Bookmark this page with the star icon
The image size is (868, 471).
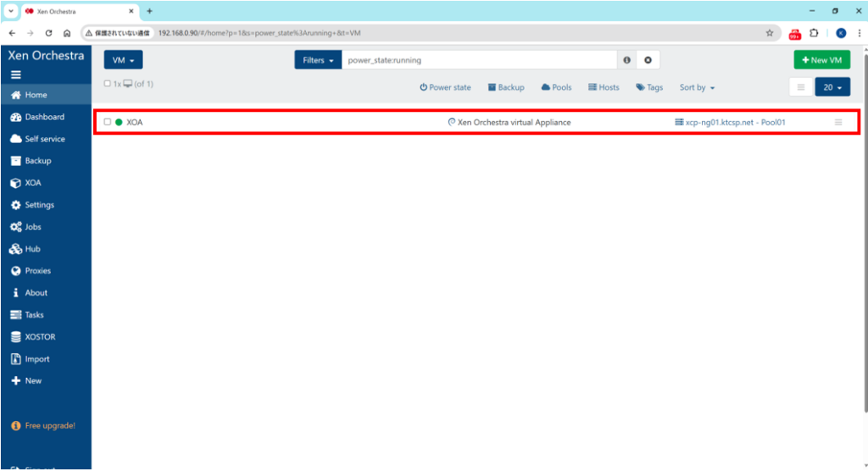tap(770, 33)
